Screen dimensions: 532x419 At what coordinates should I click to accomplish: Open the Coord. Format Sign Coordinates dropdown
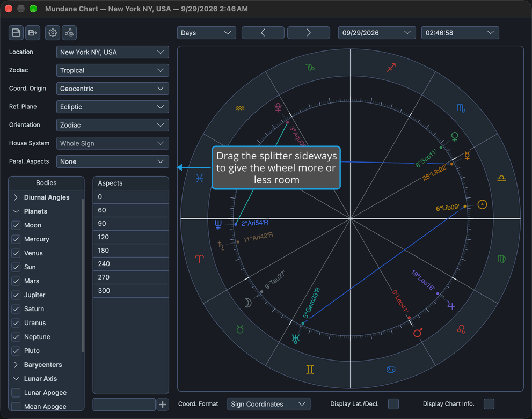[268, 404]
